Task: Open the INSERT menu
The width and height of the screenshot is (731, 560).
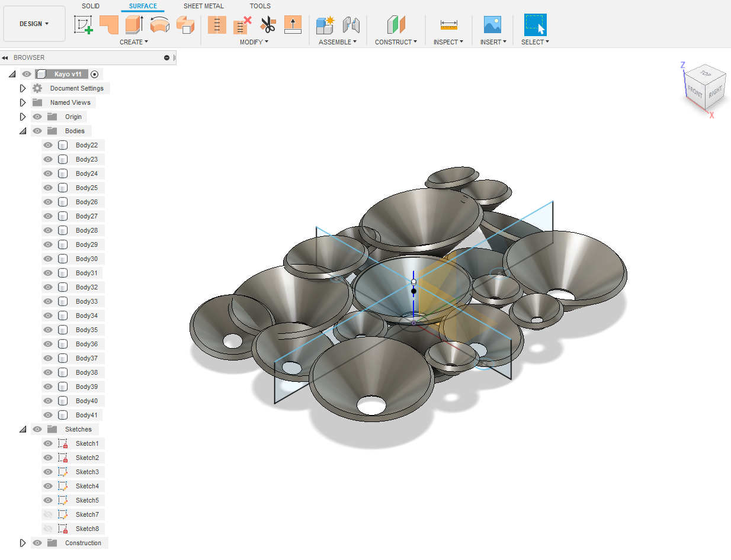Action: coord(493,42)
